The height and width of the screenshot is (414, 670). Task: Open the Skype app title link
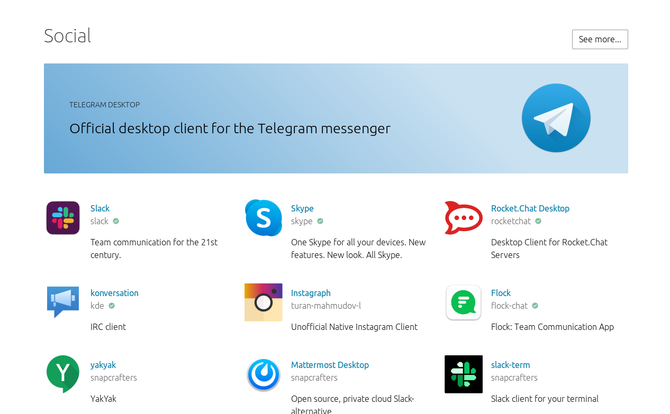[302, 208]
